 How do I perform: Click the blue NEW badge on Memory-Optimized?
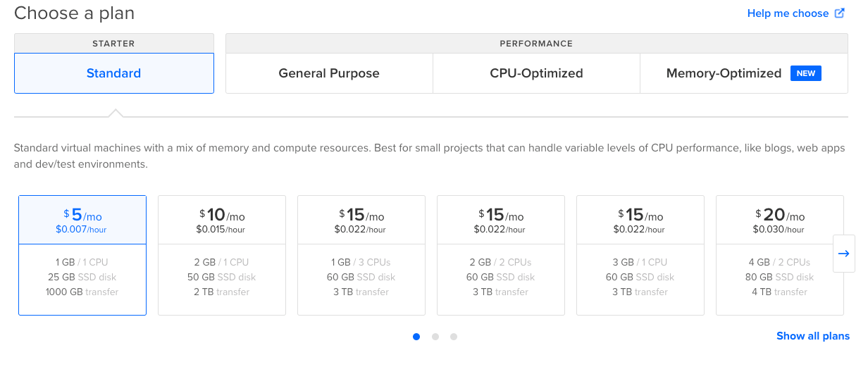click(x=806, y=73)
